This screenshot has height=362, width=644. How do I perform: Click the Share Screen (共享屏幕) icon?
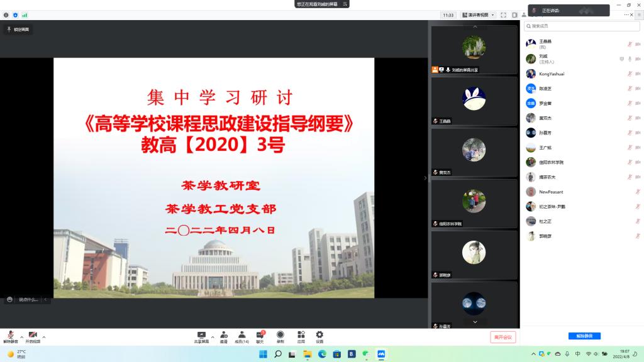click(x=201, y=336)
